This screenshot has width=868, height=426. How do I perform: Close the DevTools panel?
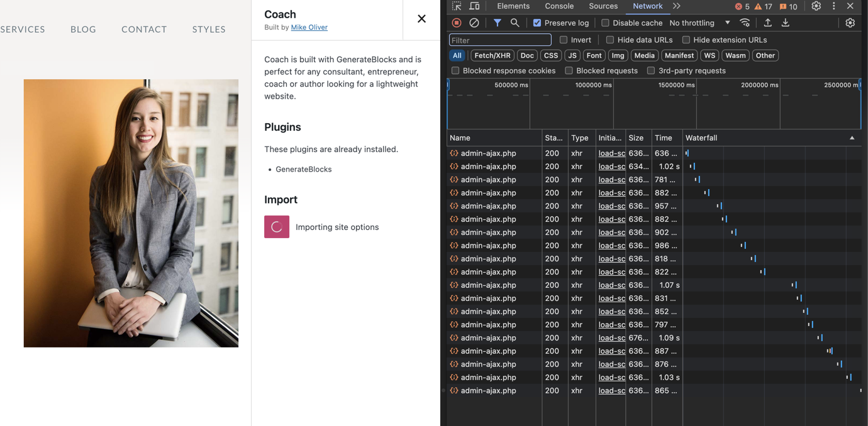(850, 6)
